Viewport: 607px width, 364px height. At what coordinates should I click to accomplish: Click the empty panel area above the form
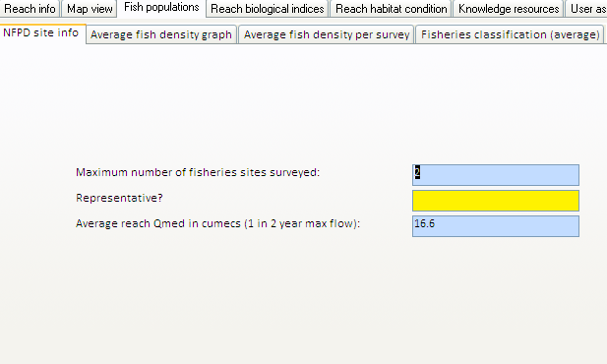(x=303, y=100)
